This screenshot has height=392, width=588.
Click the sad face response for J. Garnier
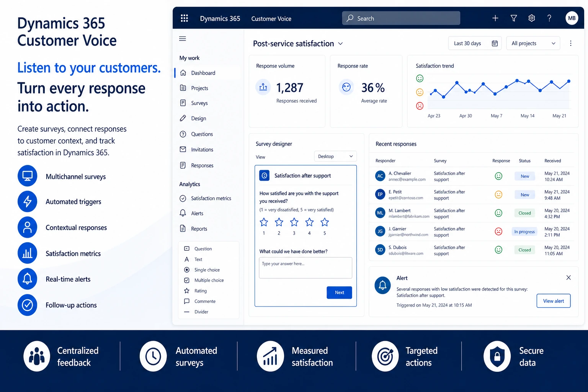click(498, 232)
